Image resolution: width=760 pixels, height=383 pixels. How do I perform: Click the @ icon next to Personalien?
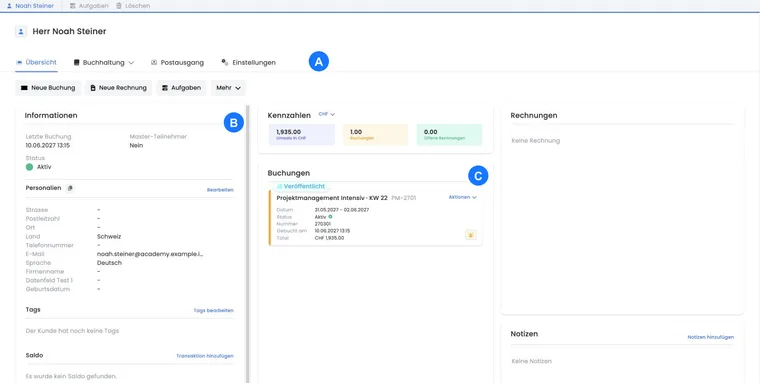[70, 188]
